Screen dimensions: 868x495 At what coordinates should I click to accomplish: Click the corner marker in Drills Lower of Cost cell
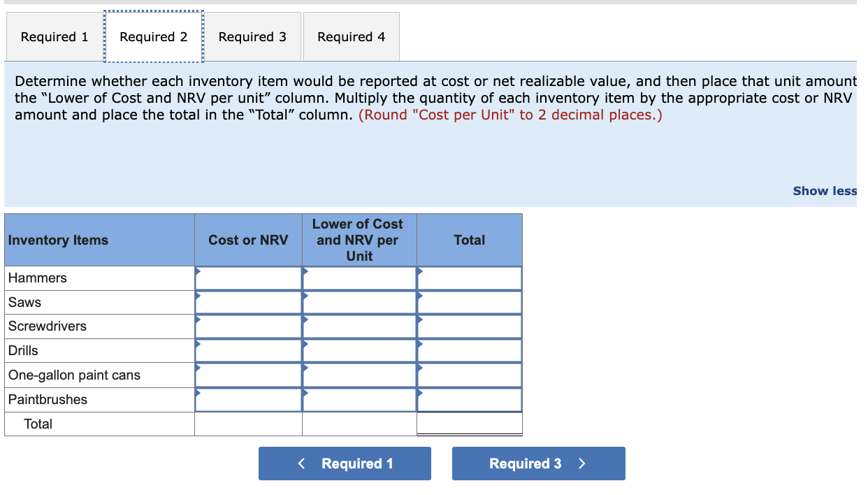coord(305,343)
